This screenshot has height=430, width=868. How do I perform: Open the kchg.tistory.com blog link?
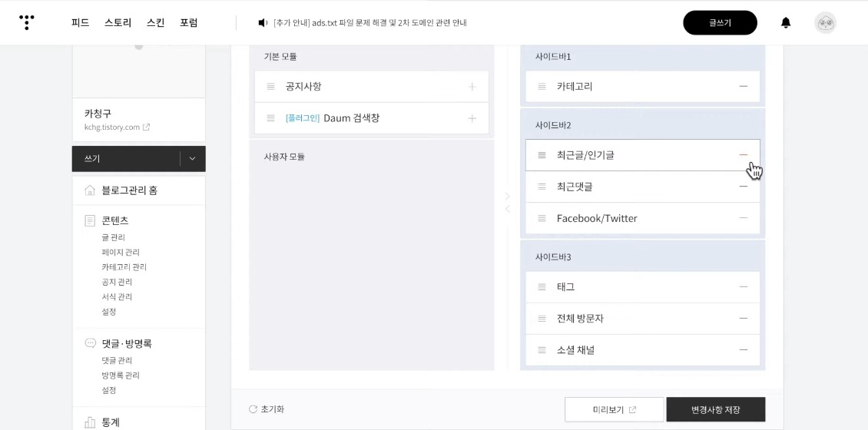coord(112,127)
